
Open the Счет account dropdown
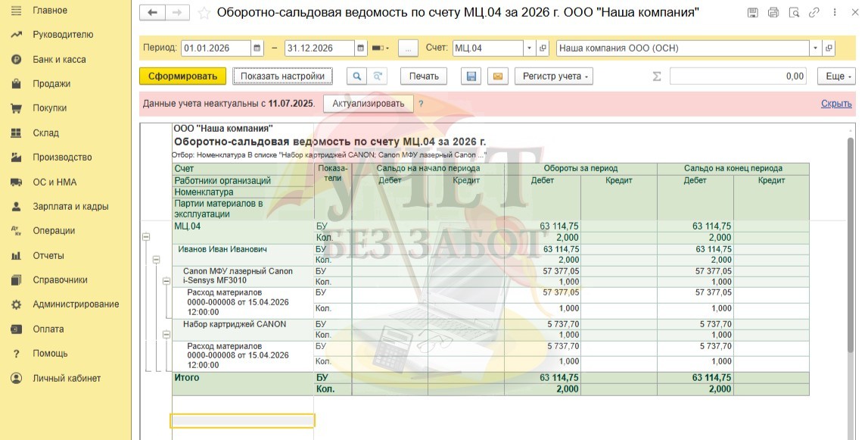point(529,48)
